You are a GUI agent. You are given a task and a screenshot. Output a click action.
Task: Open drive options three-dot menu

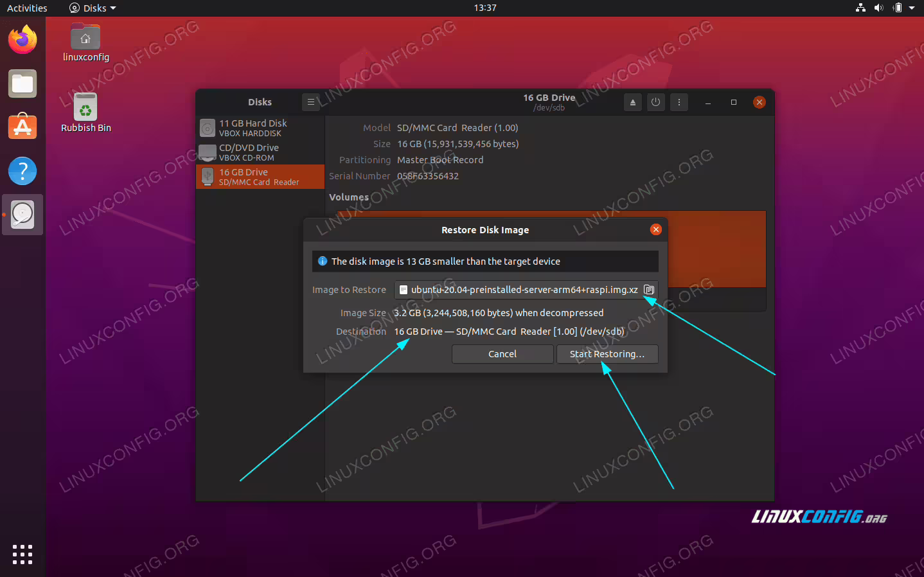pos(679,102)
